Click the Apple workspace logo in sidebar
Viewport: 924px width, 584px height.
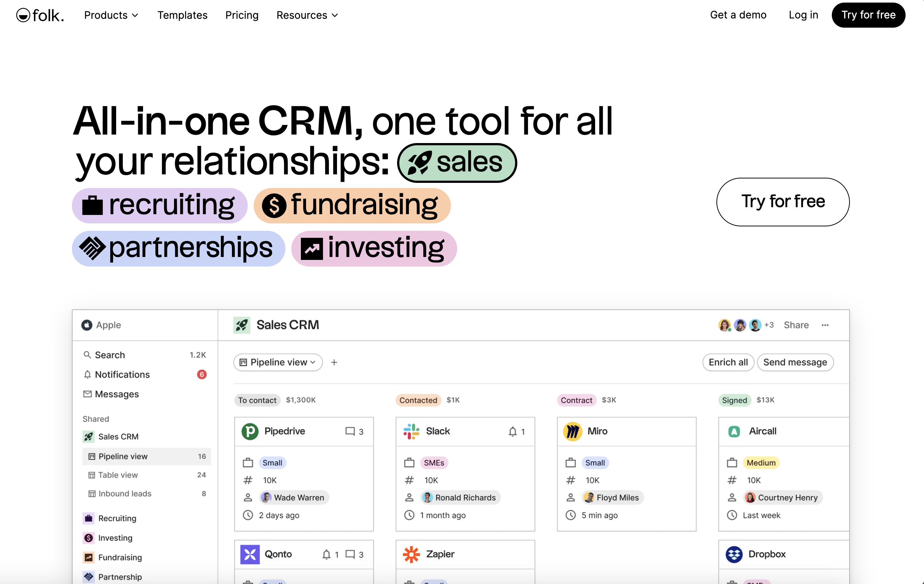point(87,325)
